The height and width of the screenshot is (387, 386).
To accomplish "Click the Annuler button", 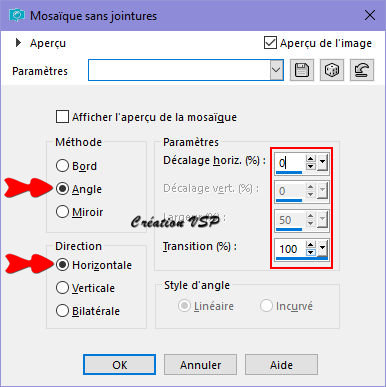I will click(x=200, y=365).
